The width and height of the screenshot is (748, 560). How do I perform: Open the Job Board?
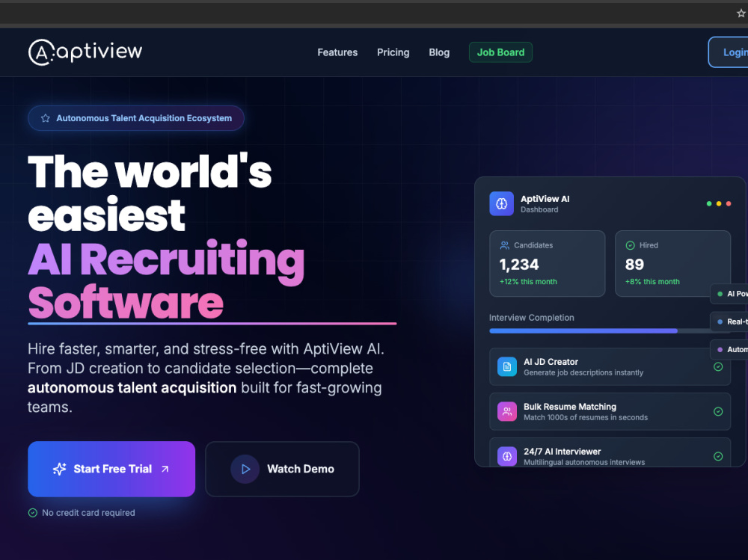500,52
